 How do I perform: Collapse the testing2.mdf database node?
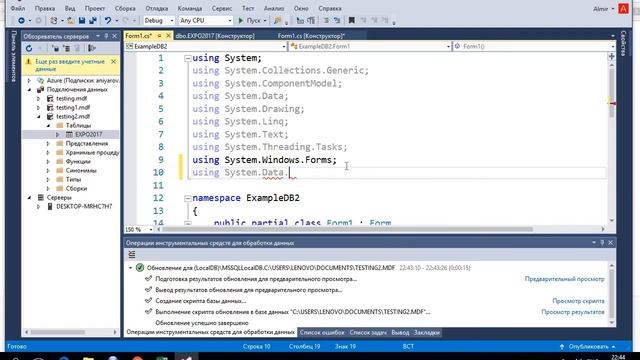coord(39,116)
